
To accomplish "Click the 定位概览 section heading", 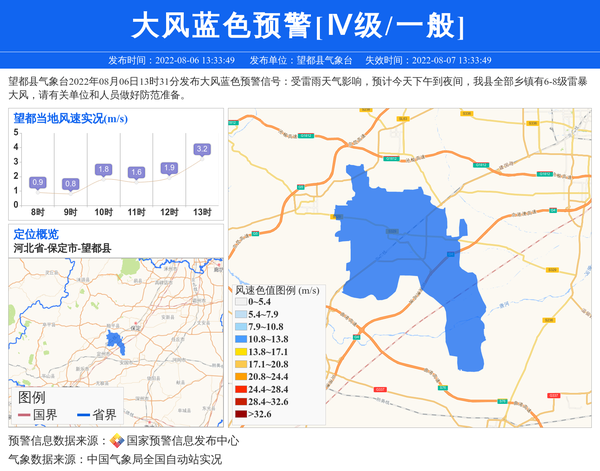I will (36, 234).
